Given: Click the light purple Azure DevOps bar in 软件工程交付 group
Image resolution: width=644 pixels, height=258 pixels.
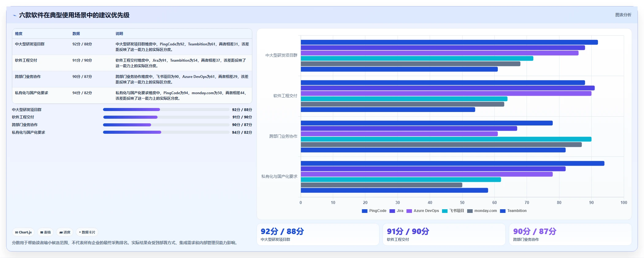Looking at the screenshot, I should pyautogui.click(x=446, y=93).
